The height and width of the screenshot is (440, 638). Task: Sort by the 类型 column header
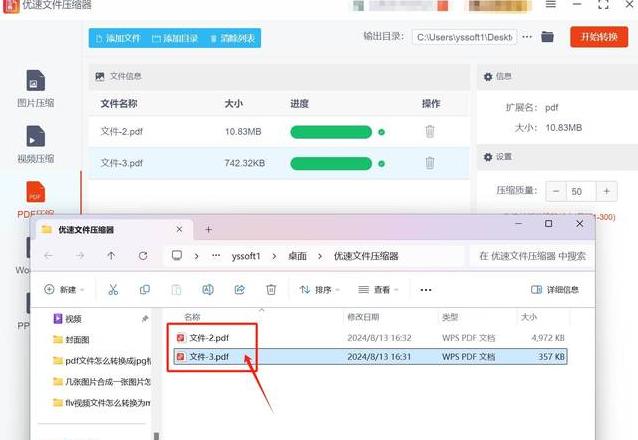click(x=450, y=317)
